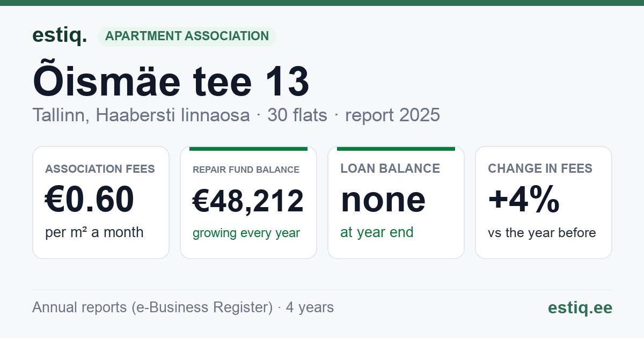644x338 pixels.
Task: Click the estiq. logo
Action: click(60, 35)
